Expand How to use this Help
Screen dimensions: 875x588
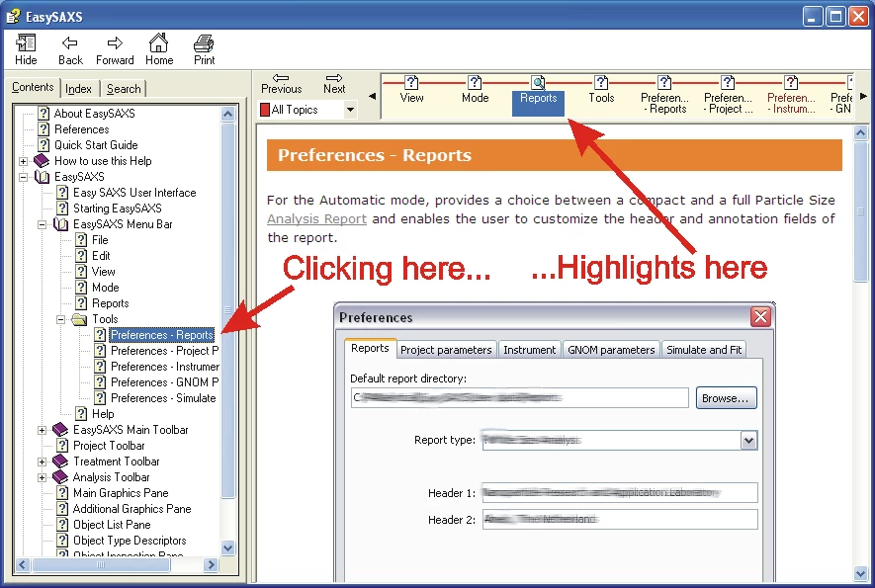click(x=23, y=161)
